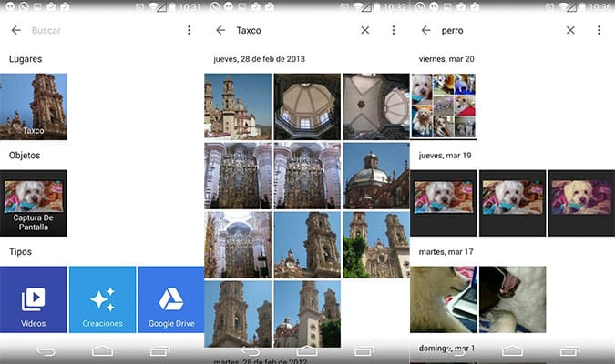
Task: Open overflow menu on perro screen
Action: point(599,30)
